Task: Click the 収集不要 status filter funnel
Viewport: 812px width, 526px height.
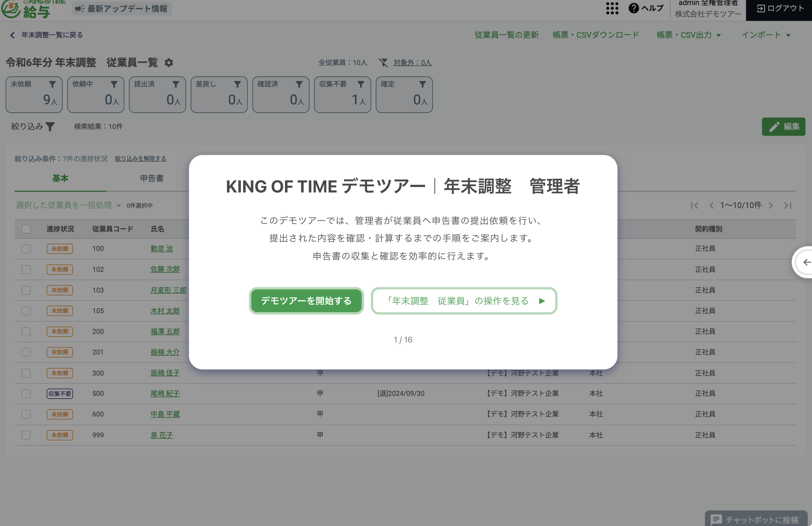Action: (361, 84)
